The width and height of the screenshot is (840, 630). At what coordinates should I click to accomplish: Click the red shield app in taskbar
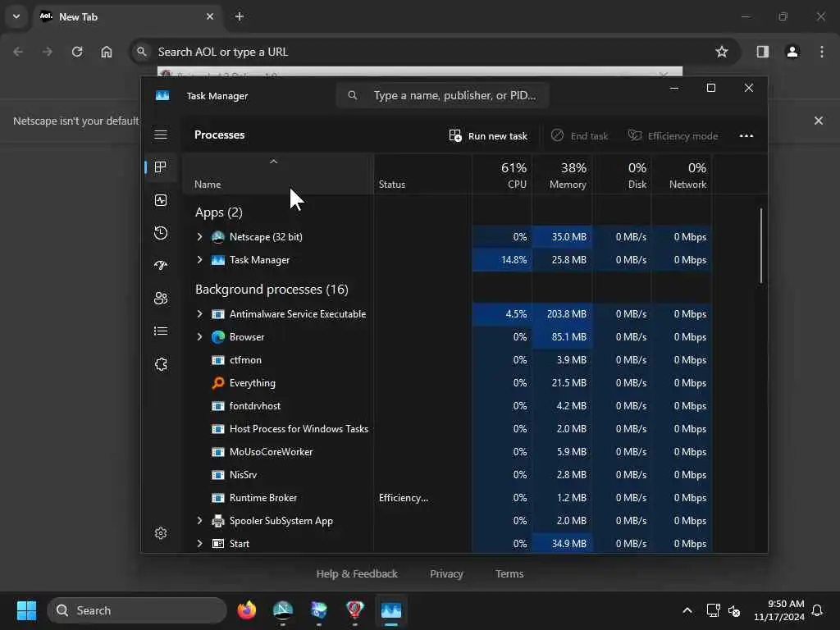pyautogui.click(x=354, y=610)
